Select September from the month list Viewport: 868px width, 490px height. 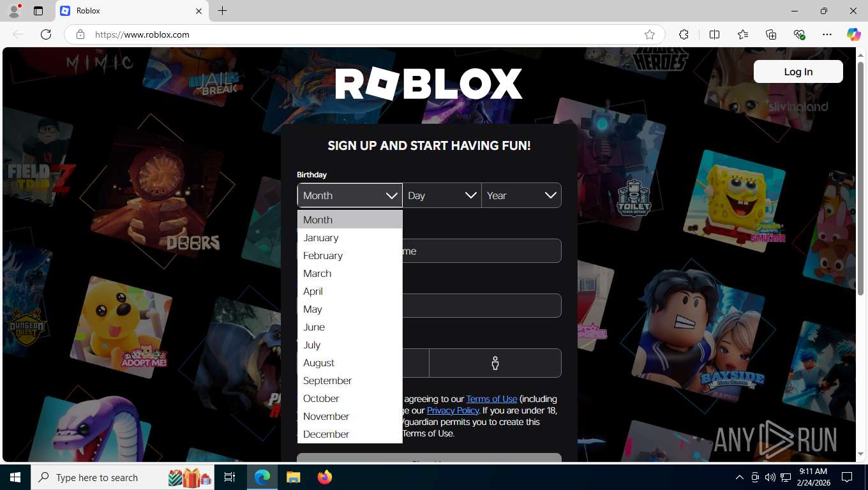350,380
